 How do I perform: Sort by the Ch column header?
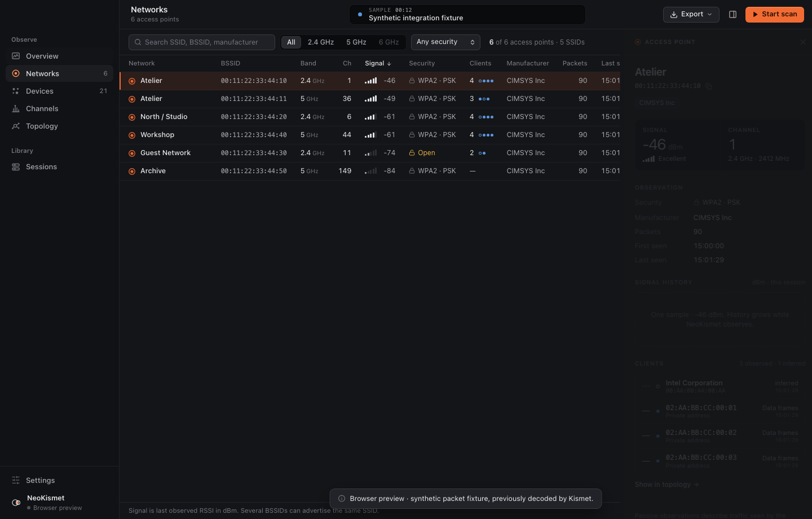(x=347, y=63)
